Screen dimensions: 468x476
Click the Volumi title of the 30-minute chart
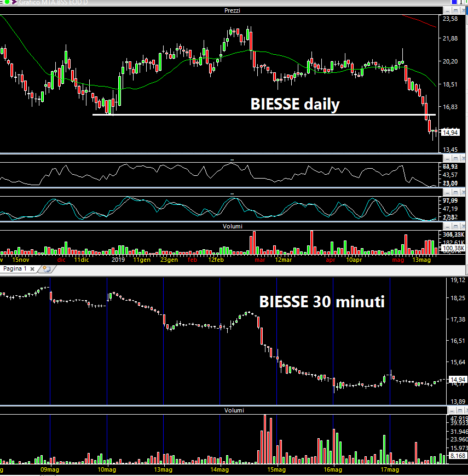pyautogui.click(x=234, y=410)
